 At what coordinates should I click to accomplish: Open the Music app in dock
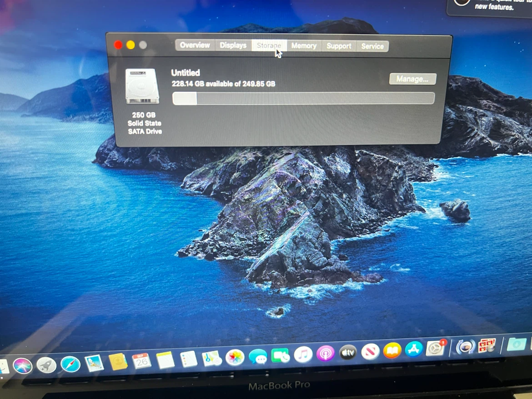pos(303,354)
